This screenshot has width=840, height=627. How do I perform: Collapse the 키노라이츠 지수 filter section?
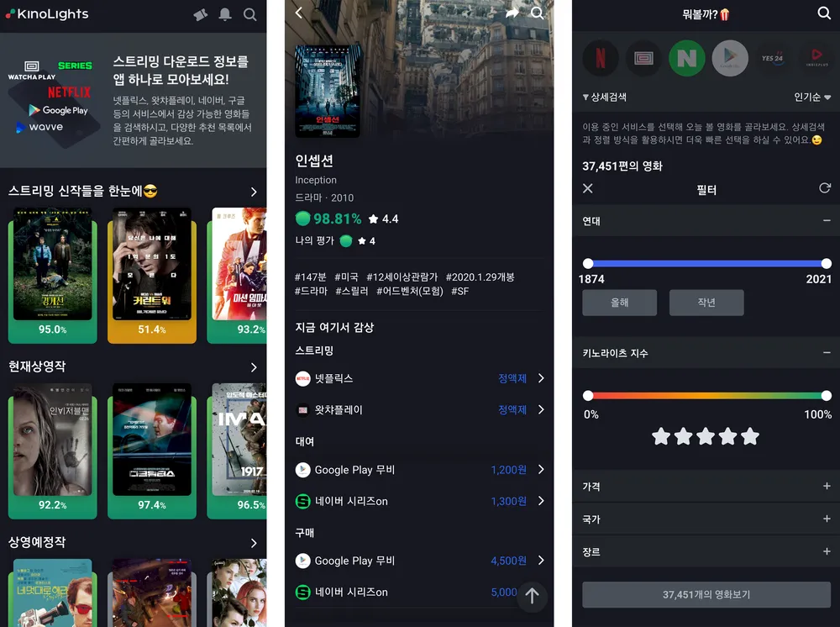[827, 353]
